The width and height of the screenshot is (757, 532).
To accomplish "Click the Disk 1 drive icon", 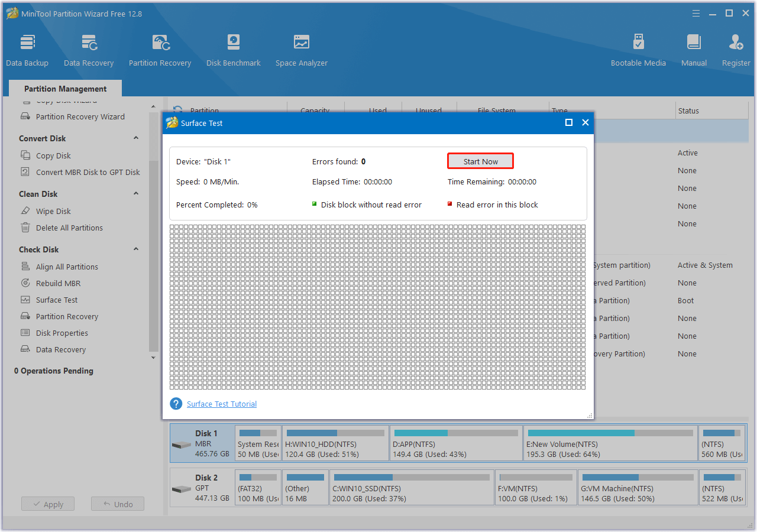I will click(182, 444).
